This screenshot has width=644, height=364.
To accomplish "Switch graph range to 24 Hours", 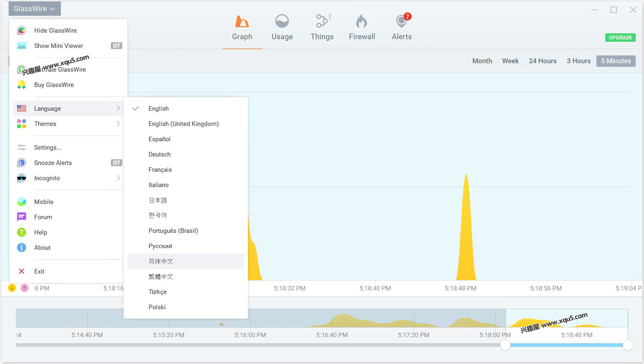I will (543, 61).
